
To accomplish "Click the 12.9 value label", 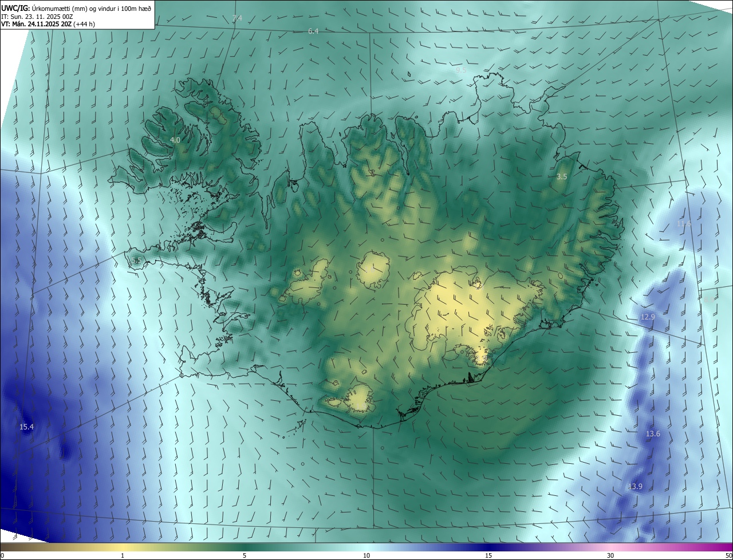I will (647, 317).
